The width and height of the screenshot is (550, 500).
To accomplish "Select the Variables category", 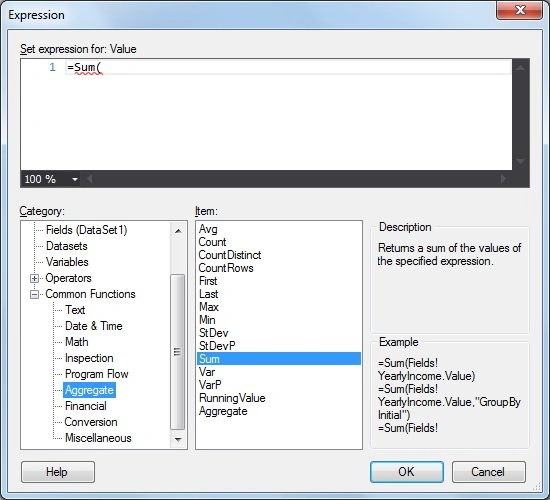I will (67, 262).
